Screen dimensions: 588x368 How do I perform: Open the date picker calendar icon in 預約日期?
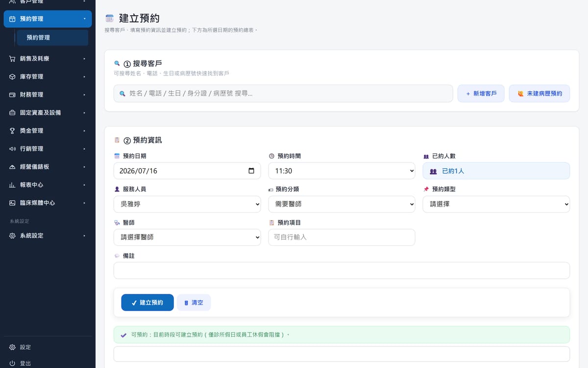click(x=251, y=171)
